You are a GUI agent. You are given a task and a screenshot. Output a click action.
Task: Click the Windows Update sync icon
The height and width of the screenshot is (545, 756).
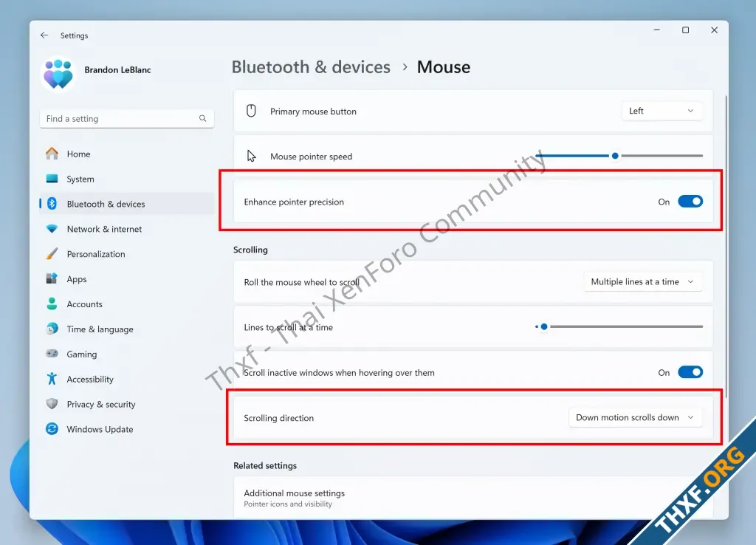(x=52, y=429)
